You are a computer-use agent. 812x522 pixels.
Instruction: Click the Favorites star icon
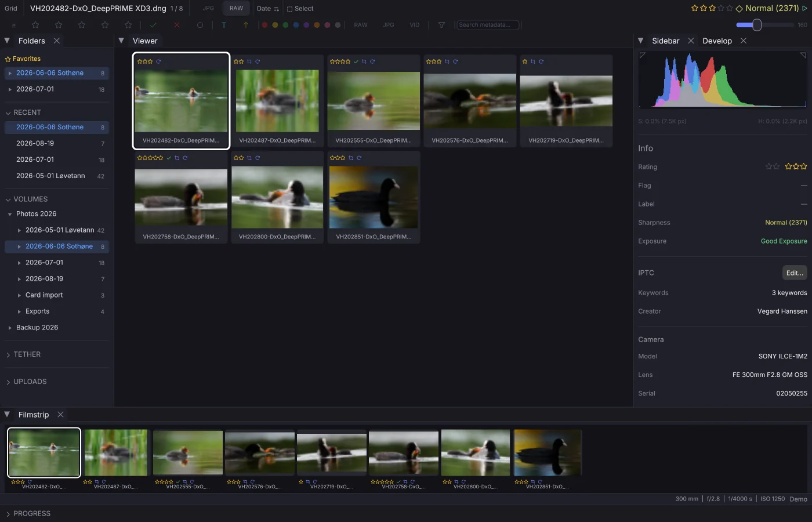click(8, 59)
